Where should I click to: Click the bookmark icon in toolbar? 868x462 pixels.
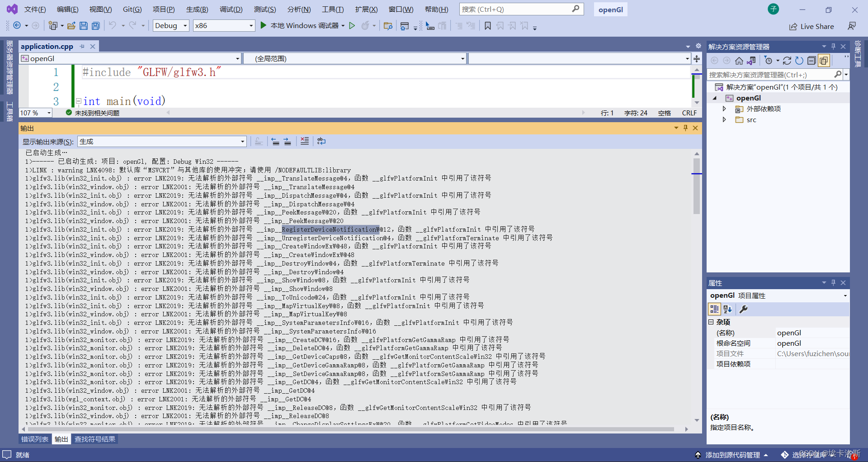coord(488,26)
